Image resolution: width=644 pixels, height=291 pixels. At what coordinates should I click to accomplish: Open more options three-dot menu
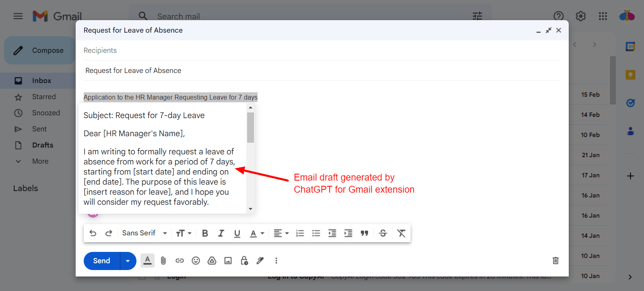pos(276,261)
